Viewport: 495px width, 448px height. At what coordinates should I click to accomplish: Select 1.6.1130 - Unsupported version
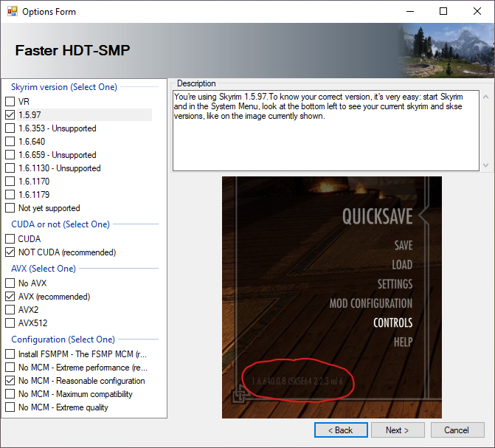coord(10,168)
